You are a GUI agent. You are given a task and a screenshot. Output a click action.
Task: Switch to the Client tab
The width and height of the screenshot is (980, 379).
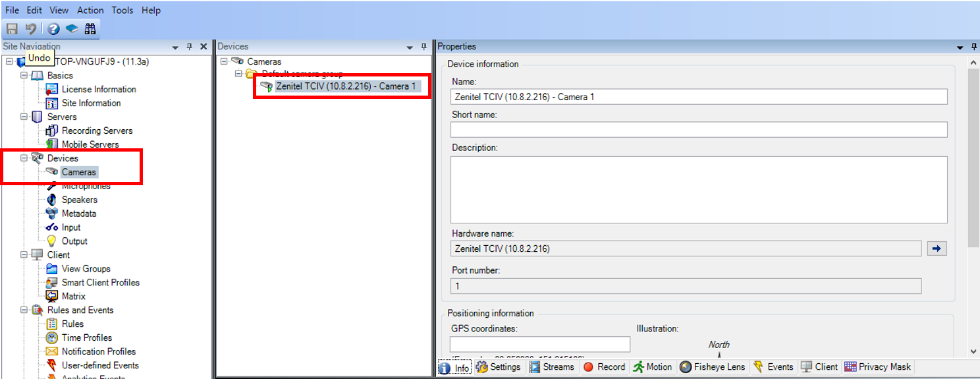pos(819,367)
